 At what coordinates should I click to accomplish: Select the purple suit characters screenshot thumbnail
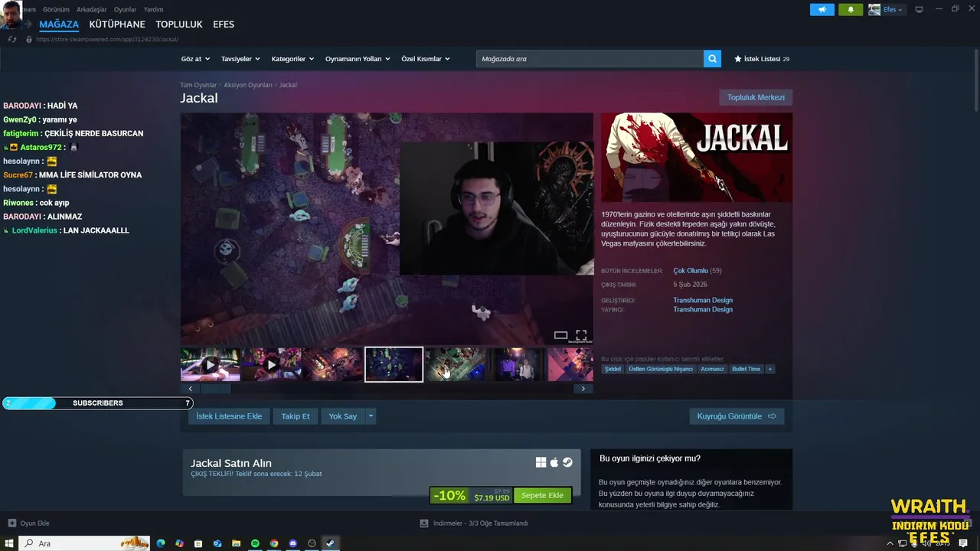[516, 365]
